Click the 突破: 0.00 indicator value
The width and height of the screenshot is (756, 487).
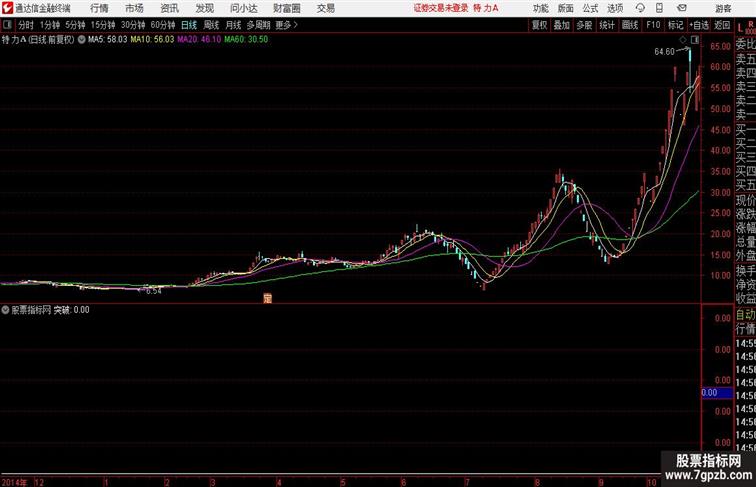pos(71,310)
